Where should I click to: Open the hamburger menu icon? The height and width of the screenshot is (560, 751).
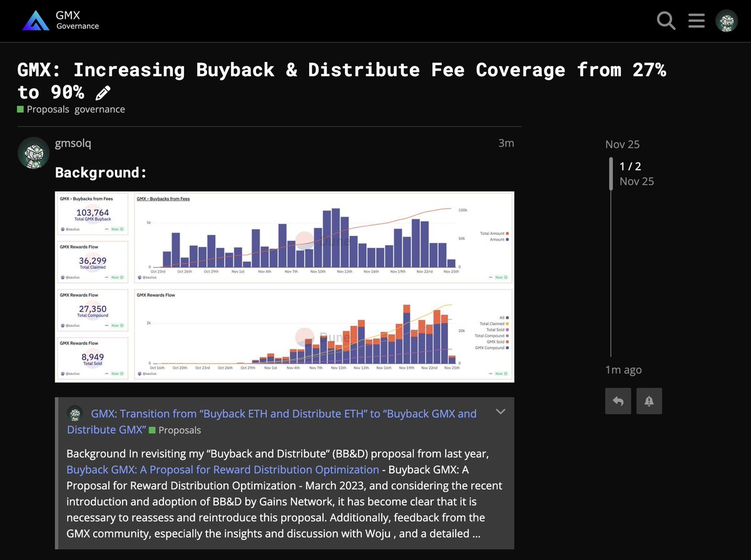(x=697, y=21)
